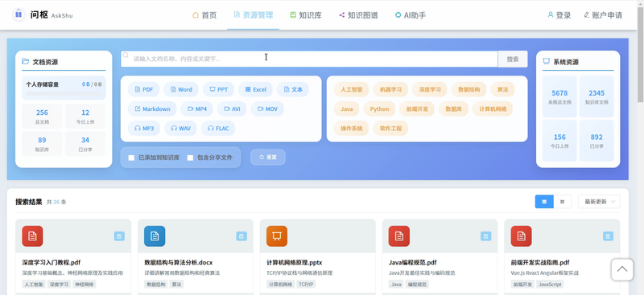Click the 5678 系统总文档 stat

pos(559,96)
